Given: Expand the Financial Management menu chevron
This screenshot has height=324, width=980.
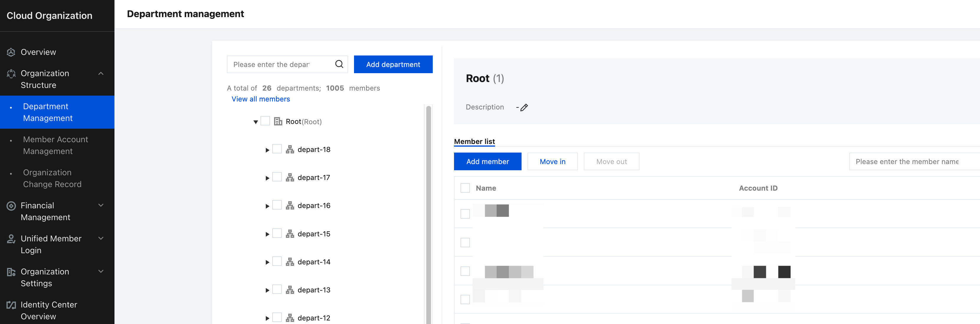Looking at the screenshot, I should [101, 206].
